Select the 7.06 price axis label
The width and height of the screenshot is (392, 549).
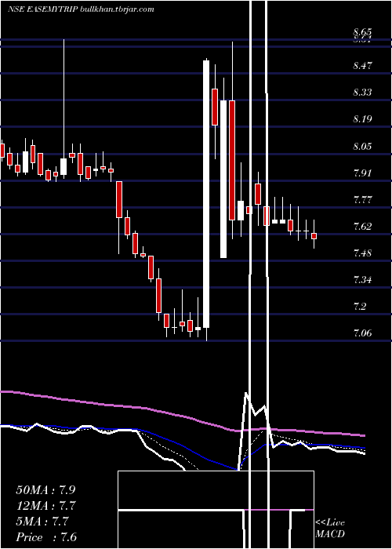[362, 333]
